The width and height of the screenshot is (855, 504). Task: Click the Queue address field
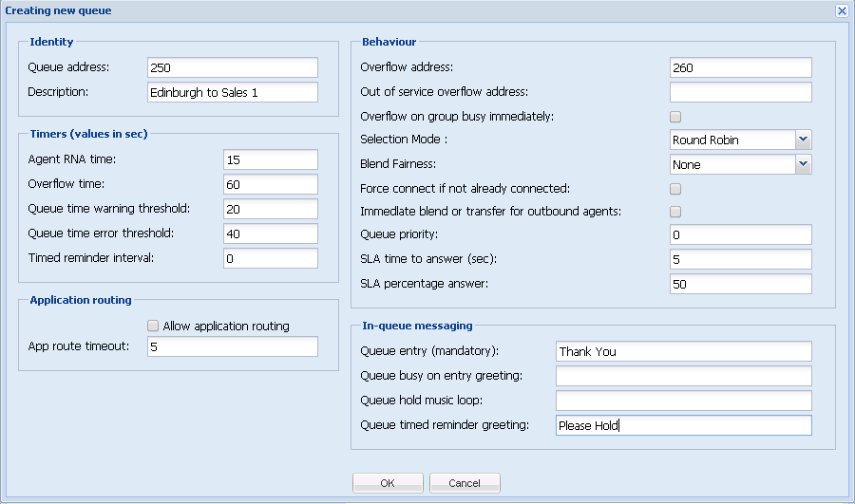point(233,67)
